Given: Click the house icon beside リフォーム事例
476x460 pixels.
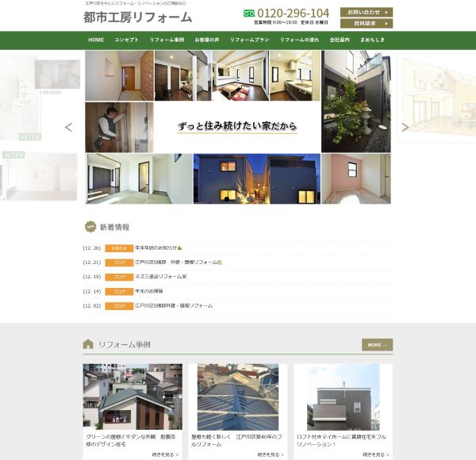Looking at the screenshot, I should [88, 343].
